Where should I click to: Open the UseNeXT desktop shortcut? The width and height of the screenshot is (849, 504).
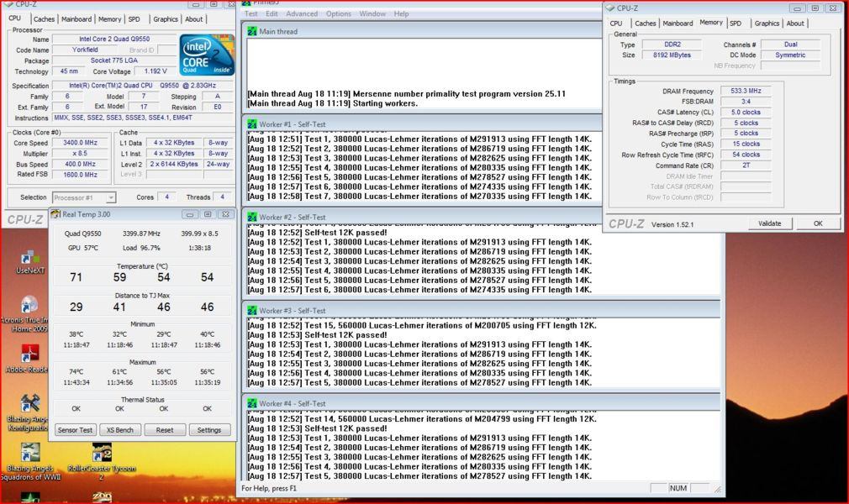pyautogui.click(x=29, y=261)
